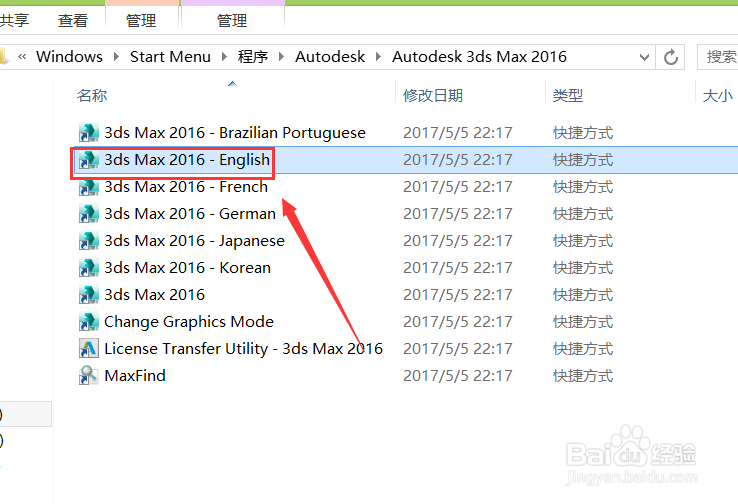Select the file name 3ds Max 2016 without language
The height and width of the screenshot is (504, 738).
(x=154, y=295)
